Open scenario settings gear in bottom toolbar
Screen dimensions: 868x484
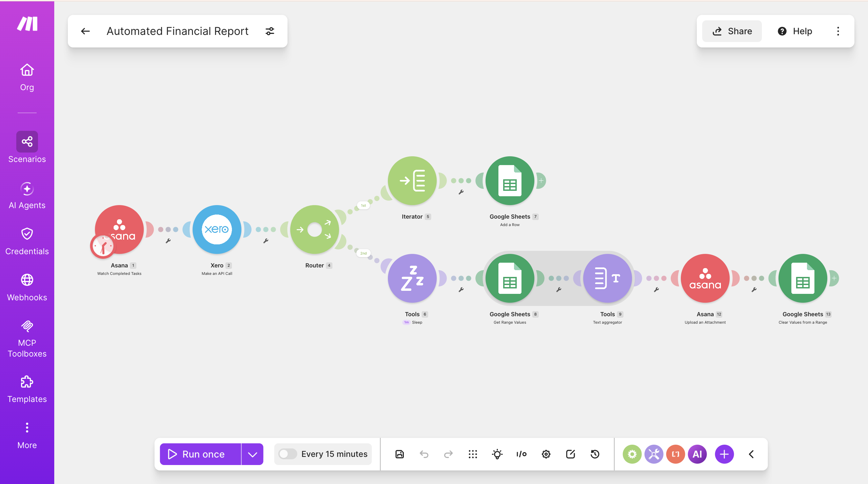(x=546, y=454)
